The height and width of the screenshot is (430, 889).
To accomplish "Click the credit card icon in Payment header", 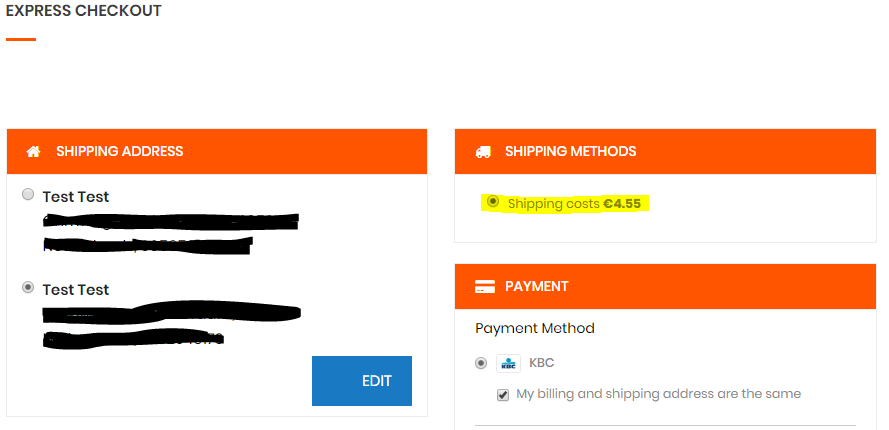I will [485, 286].
